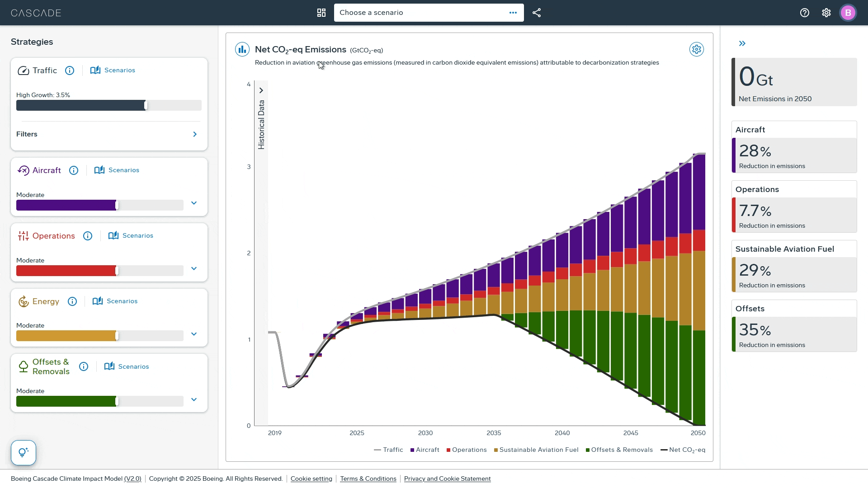Open the idea lightbulb in bottom left
Screen dimensions: 868x488
tap(23, 452)
